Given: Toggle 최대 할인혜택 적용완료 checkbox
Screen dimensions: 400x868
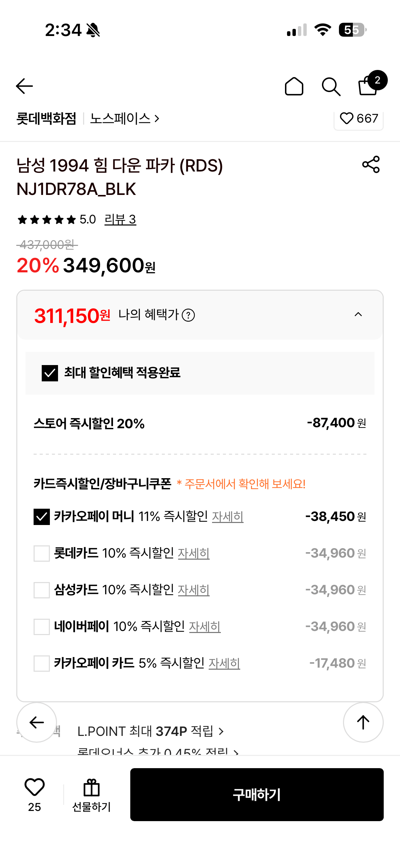Looking at the screenshot, I should coord(50,373).
